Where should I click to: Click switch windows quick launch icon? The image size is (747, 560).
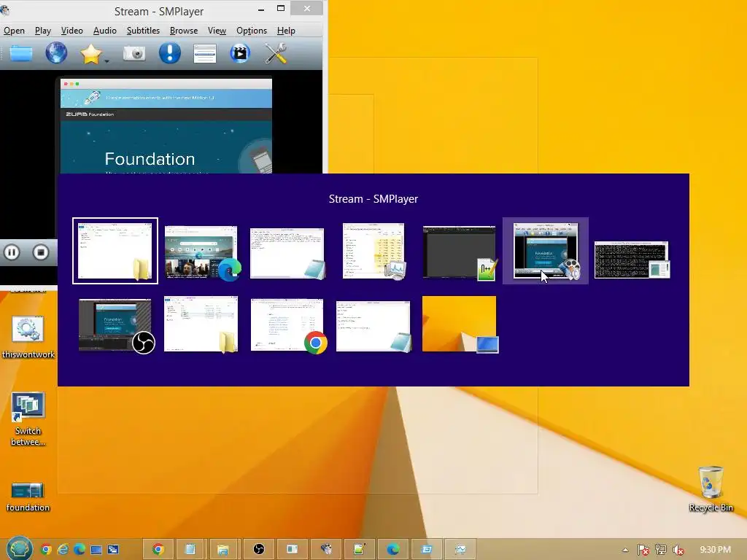(x=113, y=550)
